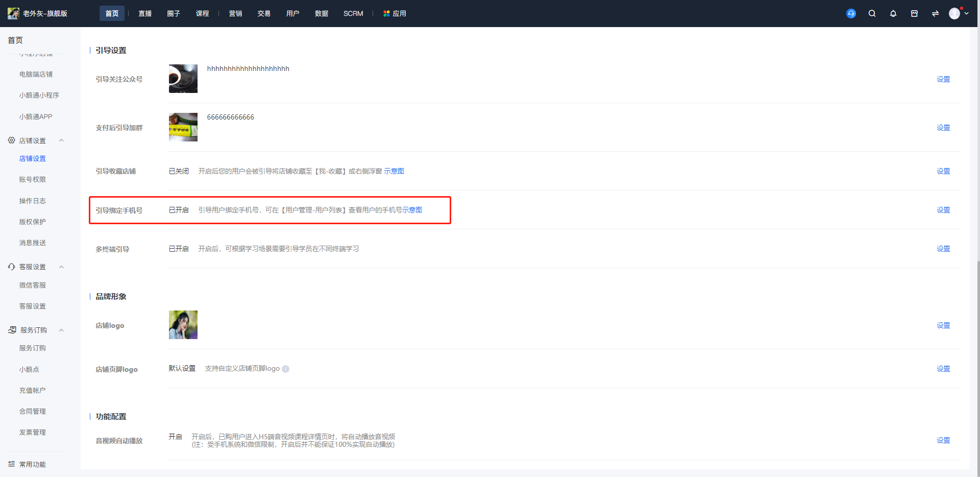Collapse the 店铺设置 sidebar group
Viewport: 980px width, 477px height.
point(61,140)
